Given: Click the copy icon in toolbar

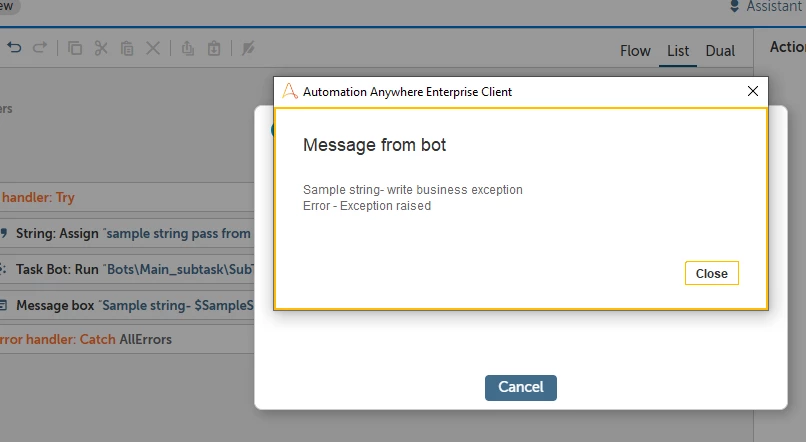Looking at the screenshot, I should (75, 48).
